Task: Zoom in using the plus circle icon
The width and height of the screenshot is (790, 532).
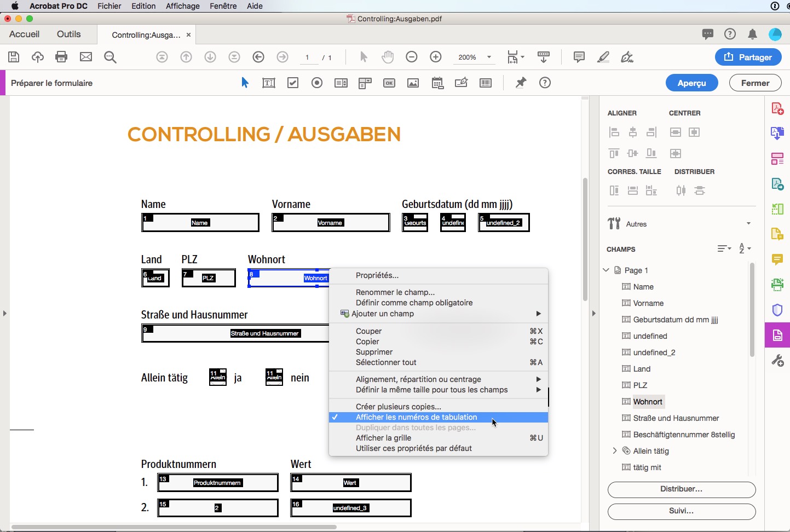Action: pos(436,57)
